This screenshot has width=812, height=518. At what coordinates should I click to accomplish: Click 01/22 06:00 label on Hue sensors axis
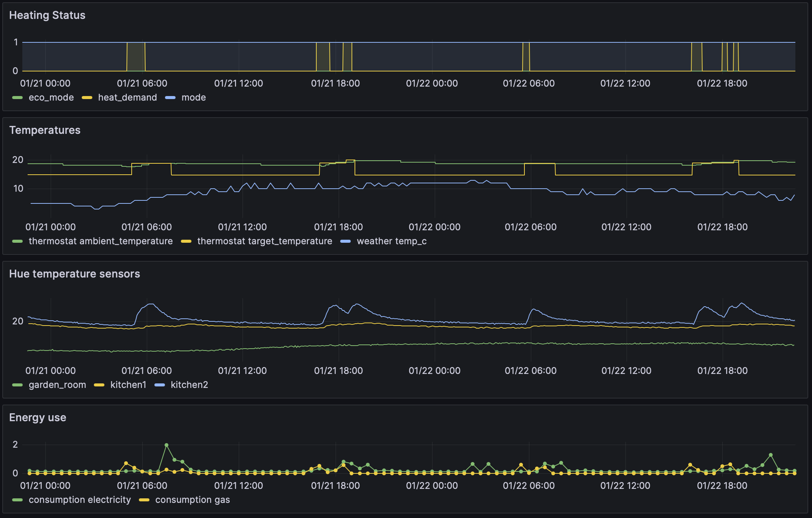pos(530,371)
